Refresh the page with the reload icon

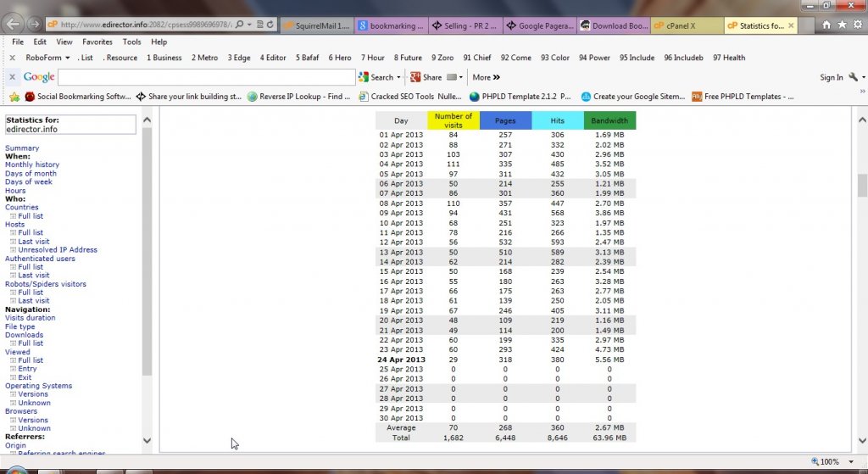pyautogui.click(x=270, y=25)
